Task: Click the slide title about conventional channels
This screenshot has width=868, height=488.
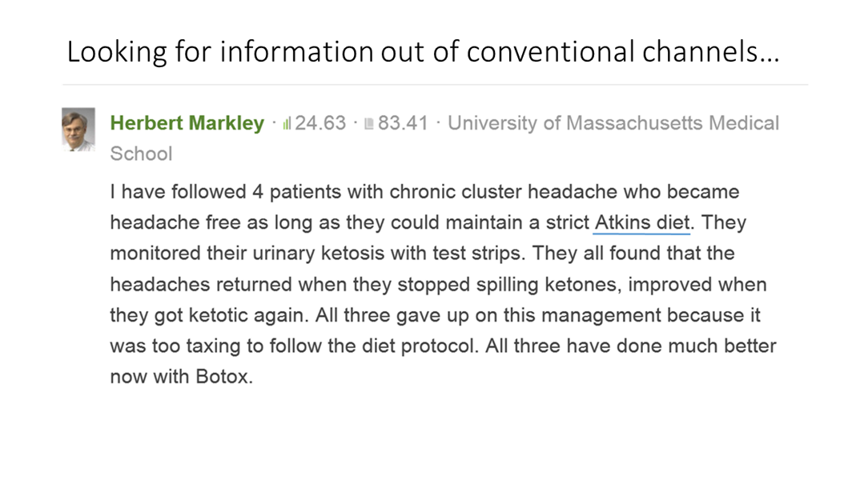Action: (423, 53)
